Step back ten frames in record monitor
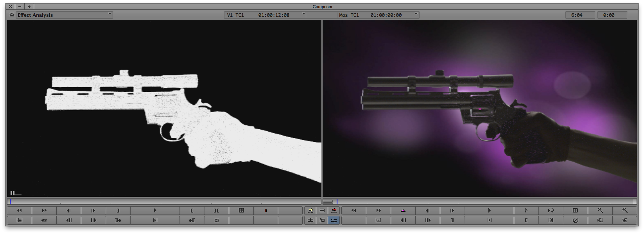This screenshot has width=644, height=234. tap(403, 220)
